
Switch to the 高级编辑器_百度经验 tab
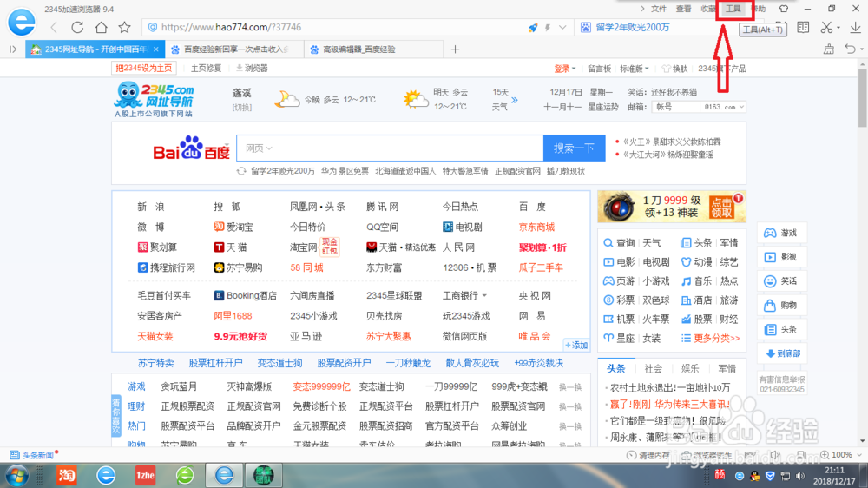(373, 49)
